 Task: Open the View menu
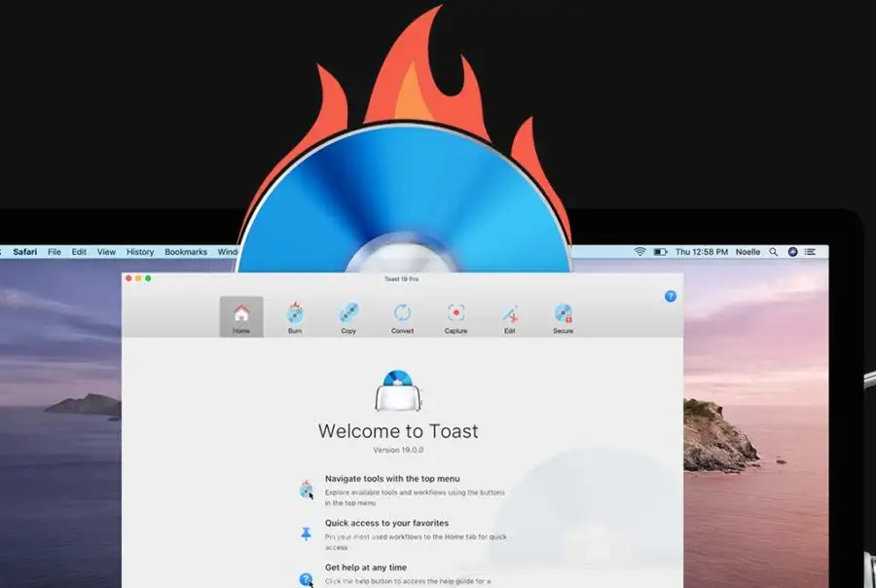(x=106, y=252)
